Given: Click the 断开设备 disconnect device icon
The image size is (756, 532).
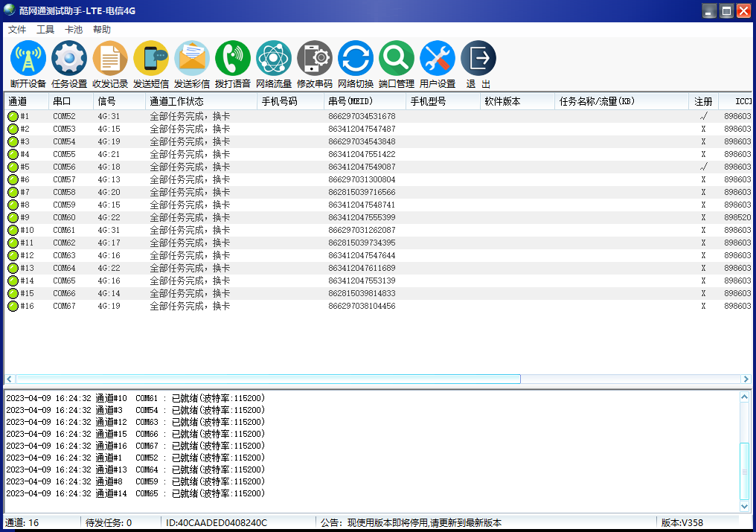Looking at the screenshot, I should click(x=28, y=58).
